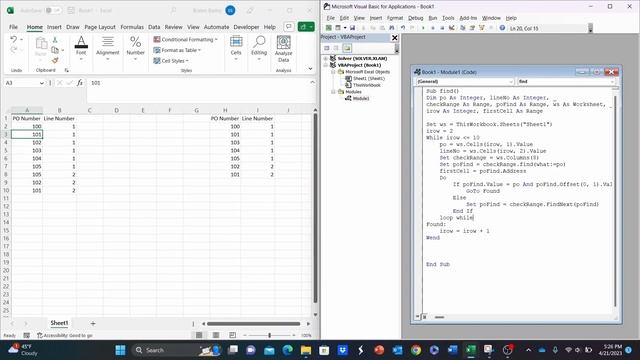Image resolution: width=640 pixels, height=360 pixels.
Task: Select the Format Painter brush icon
Action: tap(55, 60)
